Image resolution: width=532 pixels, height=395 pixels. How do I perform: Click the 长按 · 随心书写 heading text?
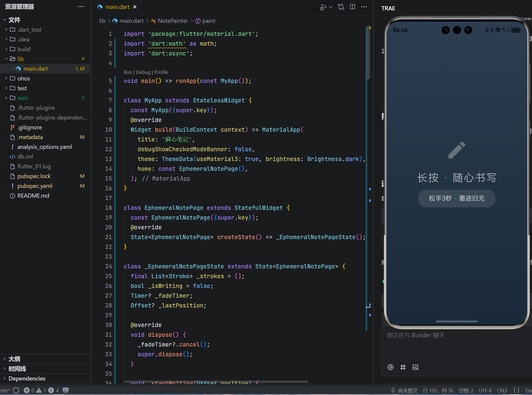tap(457, 178)
